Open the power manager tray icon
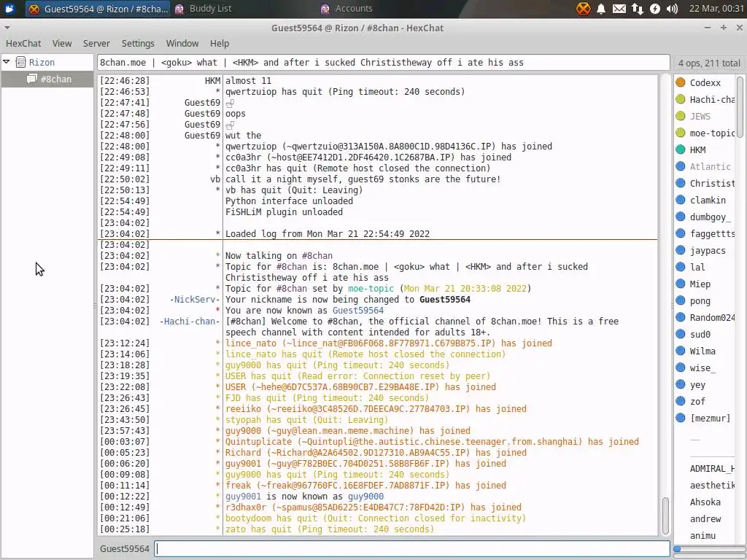 [655, 9]
